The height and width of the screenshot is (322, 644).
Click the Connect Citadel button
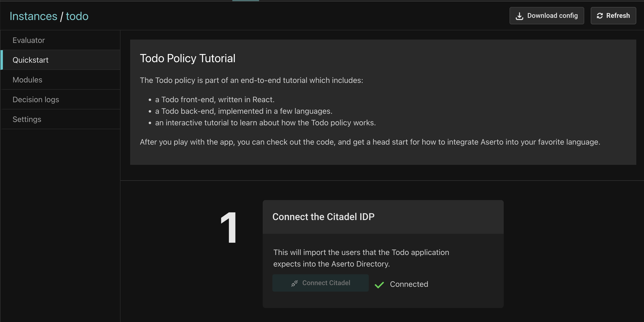click(x=320, y=283)
